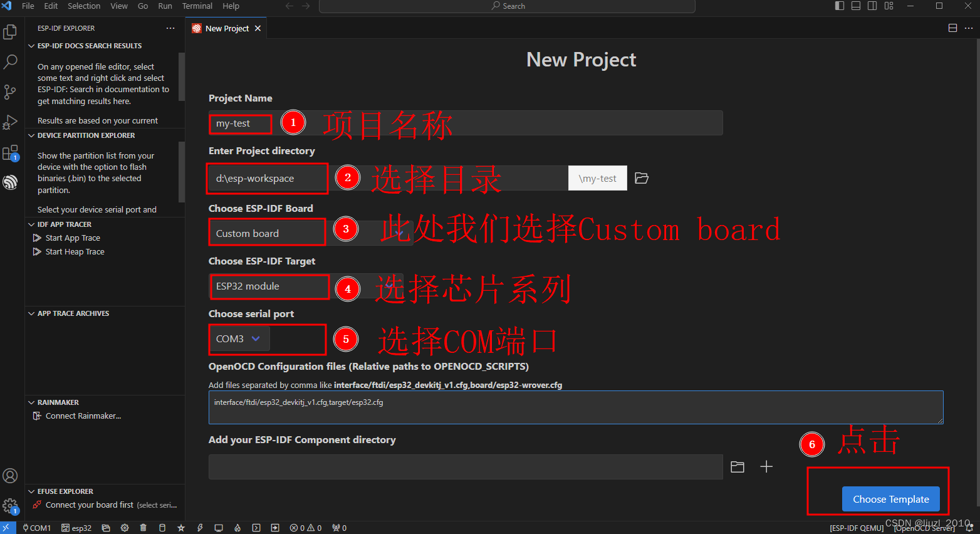Open the Selection menu
The image size is (980, 534).
[84, 6]
